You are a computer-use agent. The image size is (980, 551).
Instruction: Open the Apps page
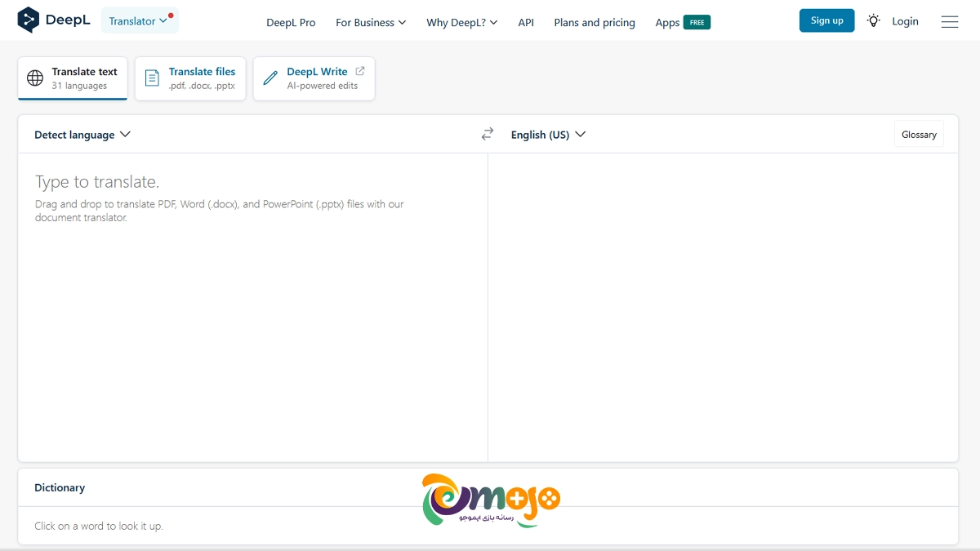[667, 22]
